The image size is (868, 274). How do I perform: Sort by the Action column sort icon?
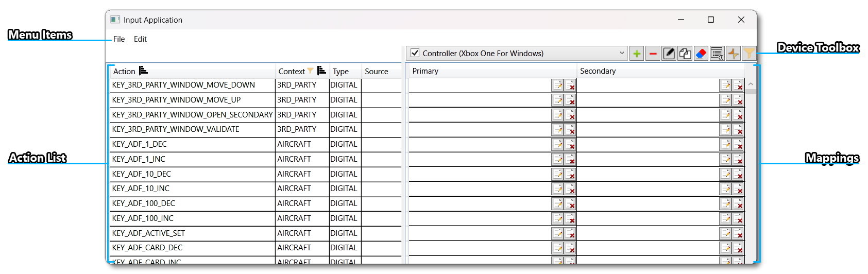click(x=143, y=71)
